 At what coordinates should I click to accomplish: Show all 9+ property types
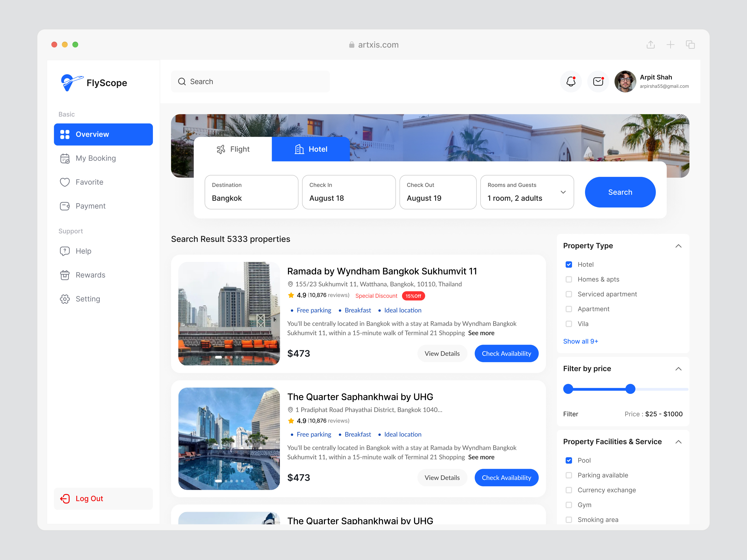point(581,341)
